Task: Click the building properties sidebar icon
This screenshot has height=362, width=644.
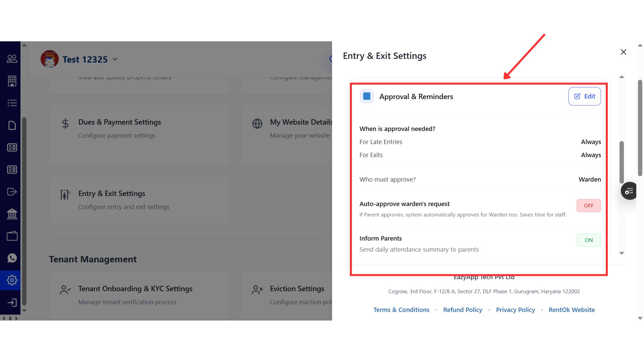Action: point(12,81)
